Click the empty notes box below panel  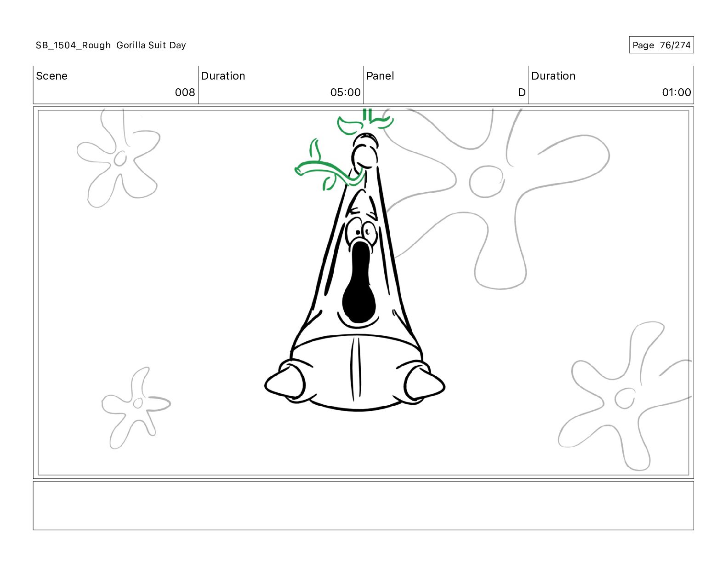[x=363, y=506]
